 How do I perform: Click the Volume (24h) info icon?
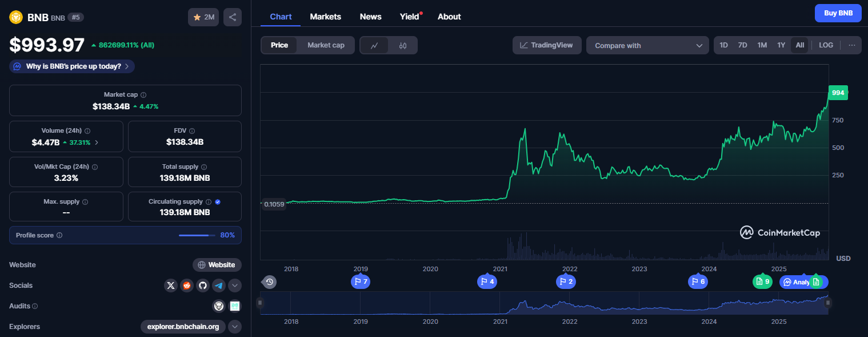coord(87,131)
